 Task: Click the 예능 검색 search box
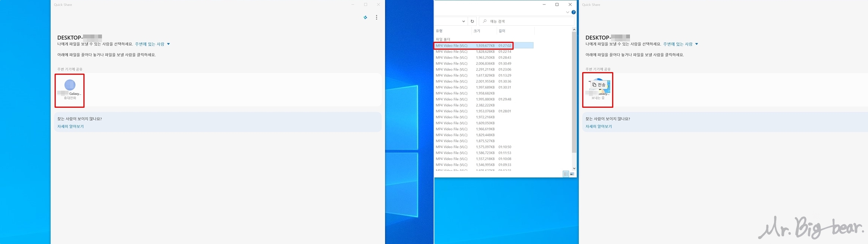pyautogui.click(x=526, y=21)
